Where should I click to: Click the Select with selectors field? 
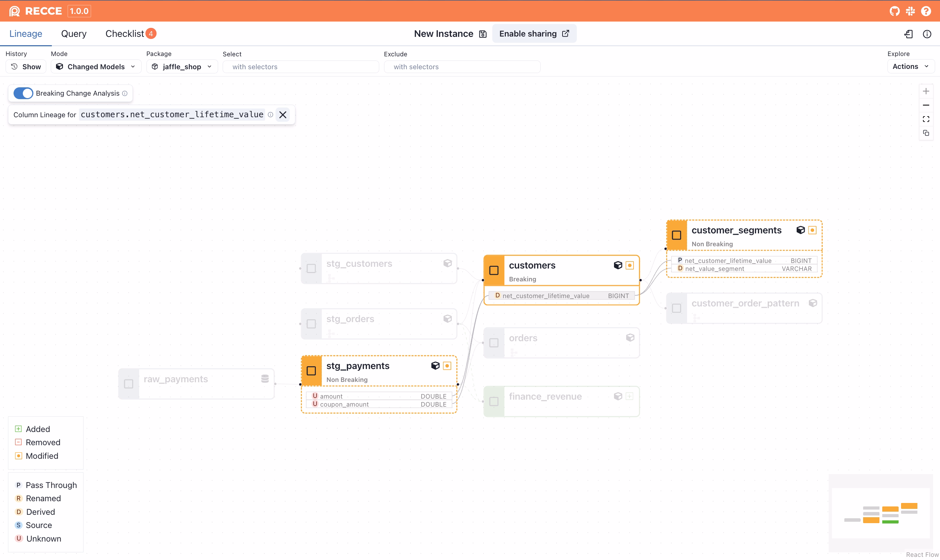301,67
